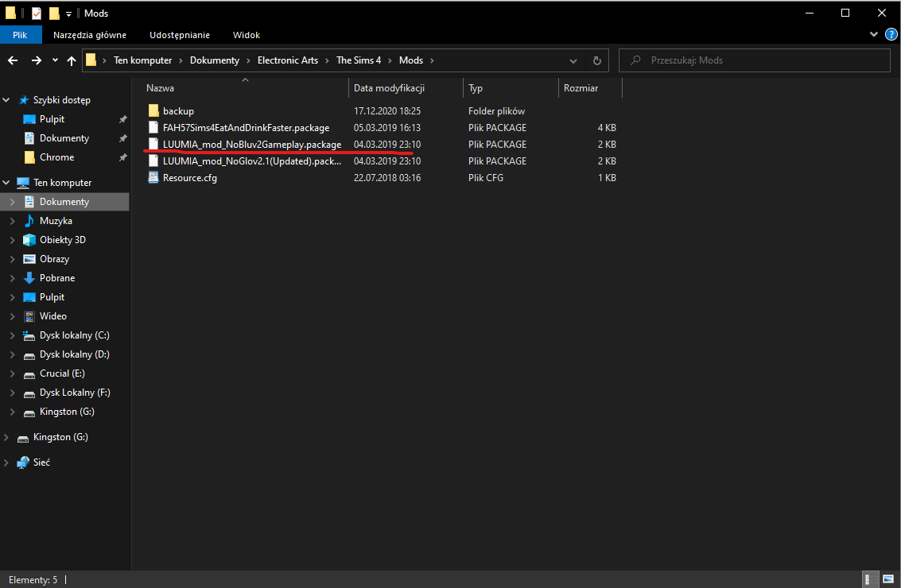Go back using the back arrow
This screenshot has height=588, width=901.
pyautogui.click(x=13, y=60)
